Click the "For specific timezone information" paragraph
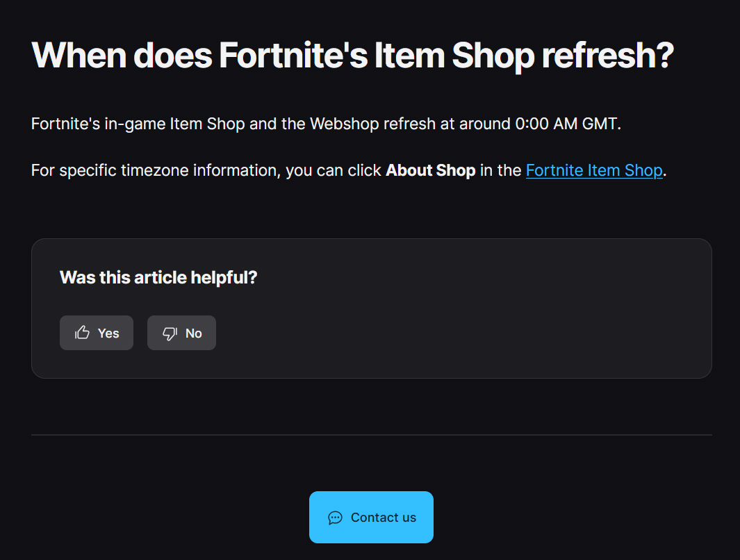This screenshot has height=560, width=740. coord(349,170)
